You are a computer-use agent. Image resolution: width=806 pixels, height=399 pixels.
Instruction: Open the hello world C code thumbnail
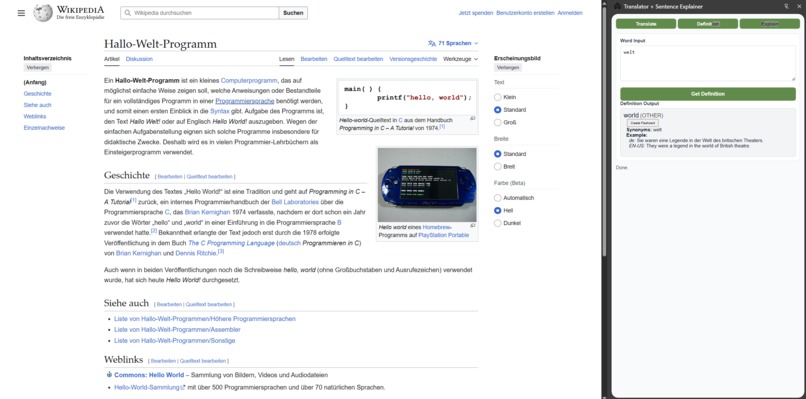(408, 97)
